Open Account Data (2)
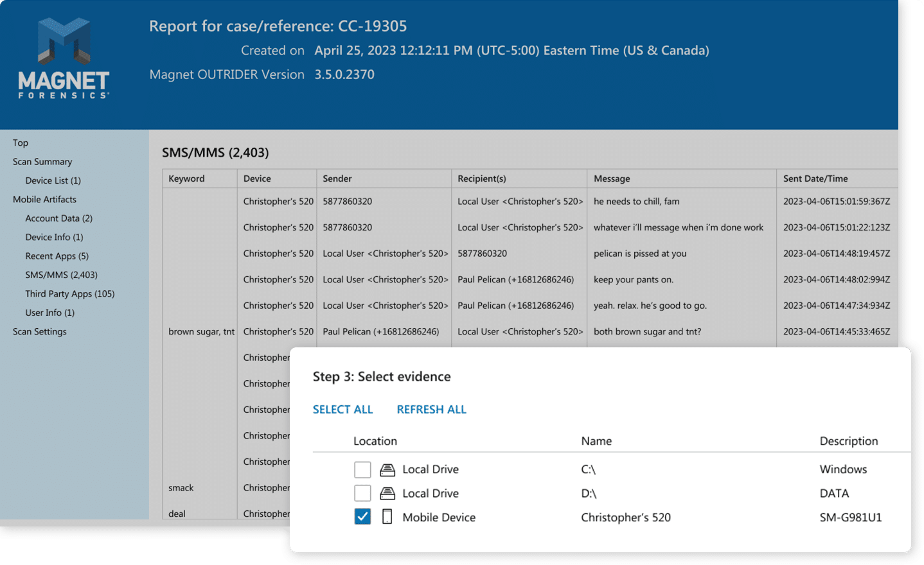 coord(58,218)
